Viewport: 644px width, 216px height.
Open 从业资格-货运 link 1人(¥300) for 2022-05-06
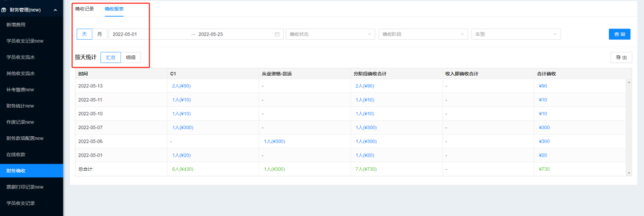click(x=275, y=141)
